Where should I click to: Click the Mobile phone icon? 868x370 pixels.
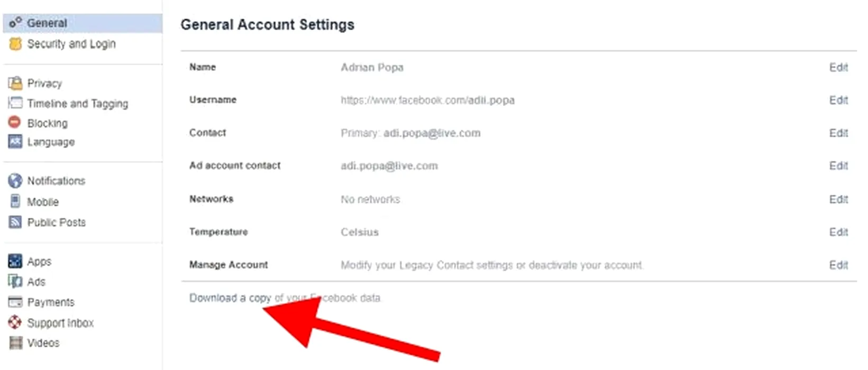[x=15, y=201]
